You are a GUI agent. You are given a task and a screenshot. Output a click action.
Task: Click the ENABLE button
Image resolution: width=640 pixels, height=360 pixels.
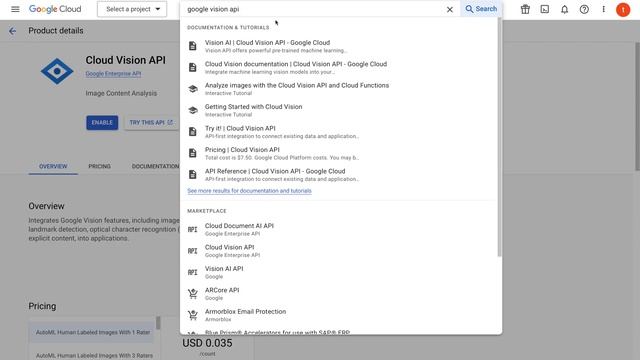click(102, 122)
